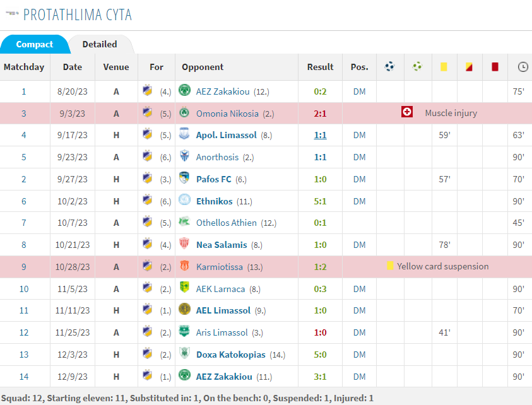532x405 pixels.
Task: Click the yellow card suspension icon
Action: point(390,266)
